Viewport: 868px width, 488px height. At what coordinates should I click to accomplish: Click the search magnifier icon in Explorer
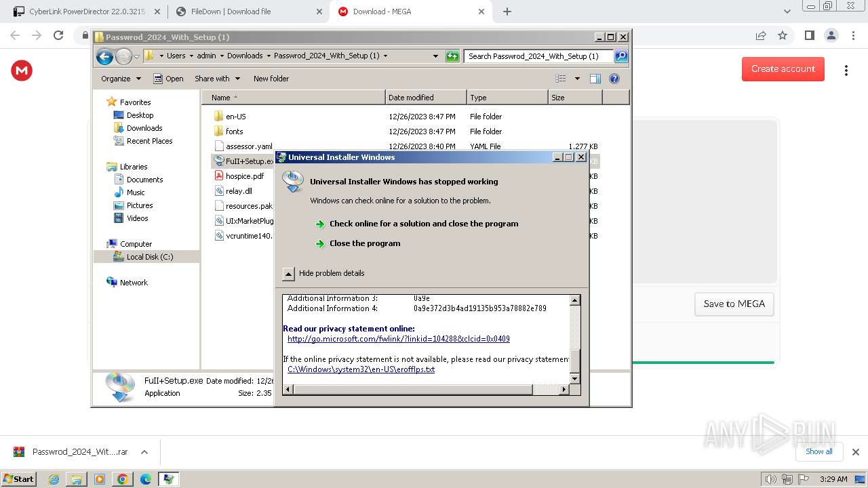(620, 56)
